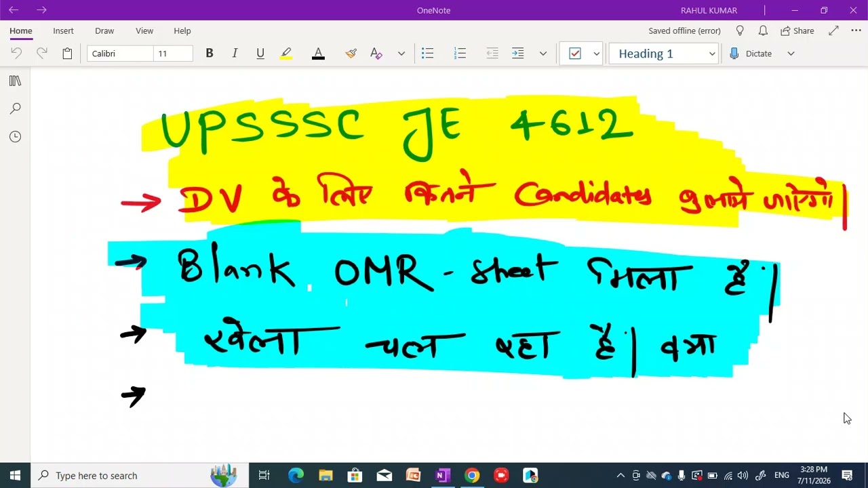Click the Paste clipboard icon
Viewport: 868px width, 488px height.
(67, 54)
